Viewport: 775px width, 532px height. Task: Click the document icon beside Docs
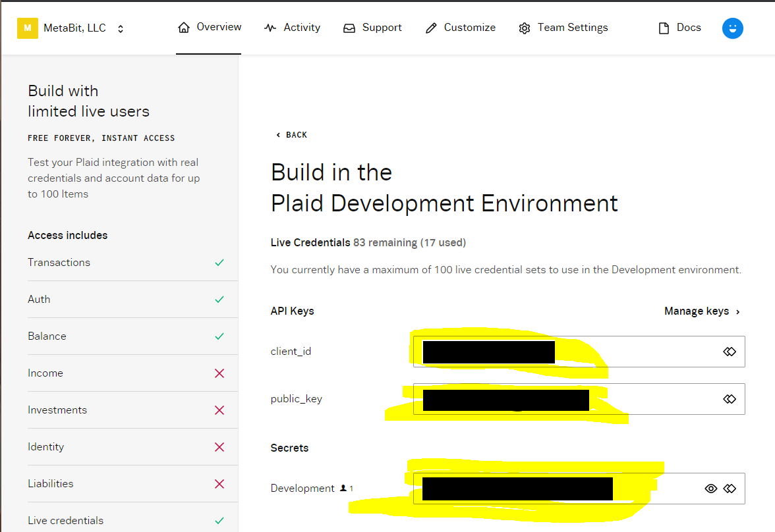pos(664,28)
